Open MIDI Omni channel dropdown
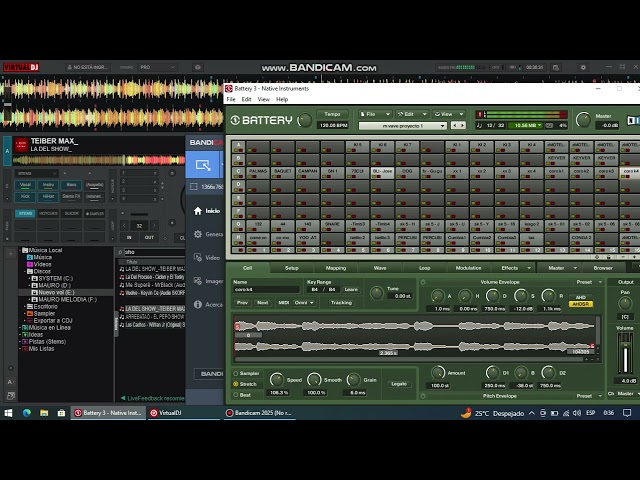The image size is (640, 480). 304,303
